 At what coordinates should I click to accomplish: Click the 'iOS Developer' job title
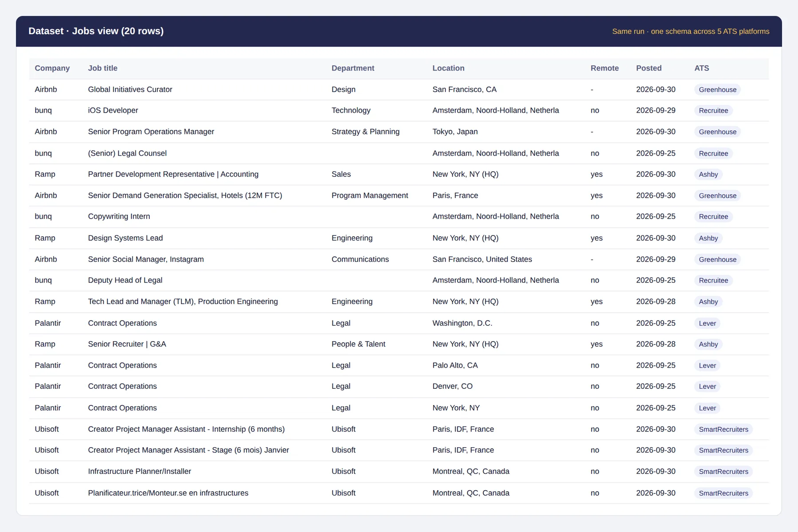tap(113, 110)
